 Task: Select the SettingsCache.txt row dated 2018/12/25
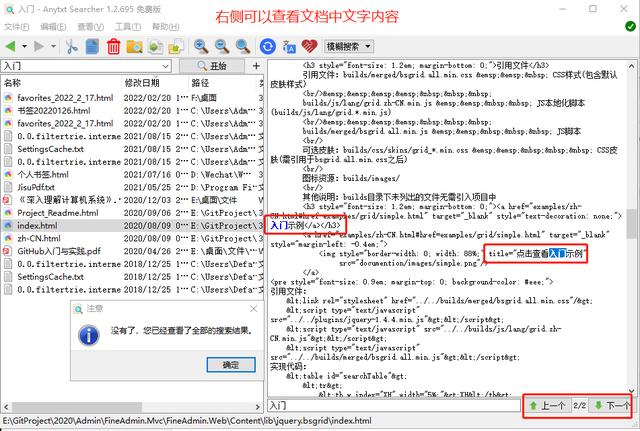point(131,277)
